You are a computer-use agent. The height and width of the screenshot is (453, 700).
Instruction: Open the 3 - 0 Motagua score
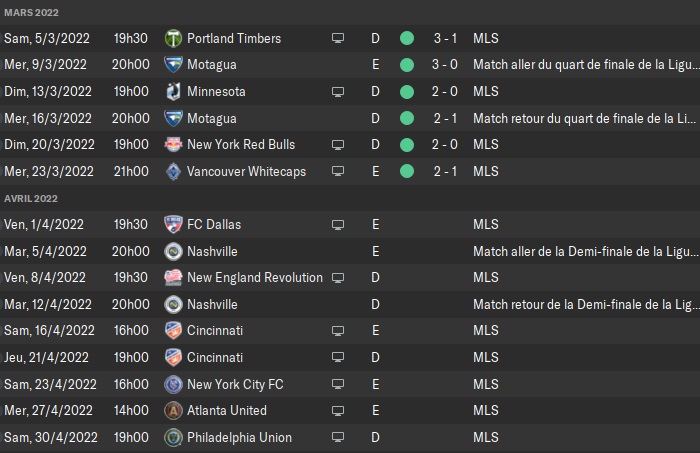pyautogui.click(x=445, y=65)
